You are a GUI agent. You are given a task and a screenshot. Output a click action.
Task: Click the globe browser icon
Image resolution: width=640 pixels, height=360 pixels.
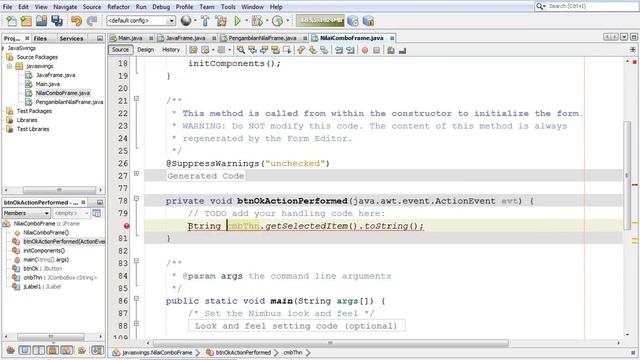[x=186, y=20]
